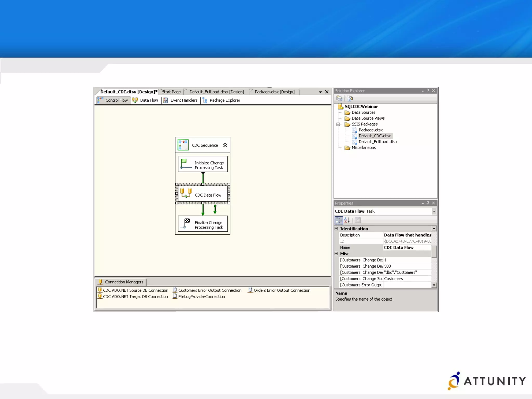Image resolution: width=532 pixels, height=399 pixels.
Task: Click the CDC Data Flow task icon
Action: [186, 193]
